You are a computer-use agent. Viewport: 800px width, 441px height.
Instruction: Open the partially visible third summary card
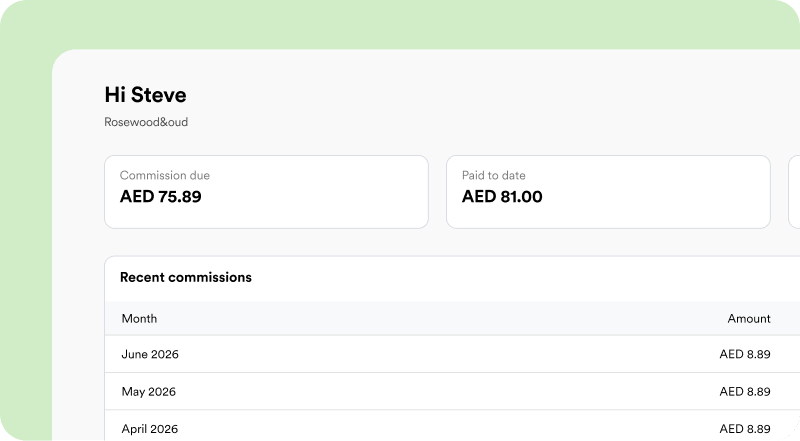click(794, 192)
